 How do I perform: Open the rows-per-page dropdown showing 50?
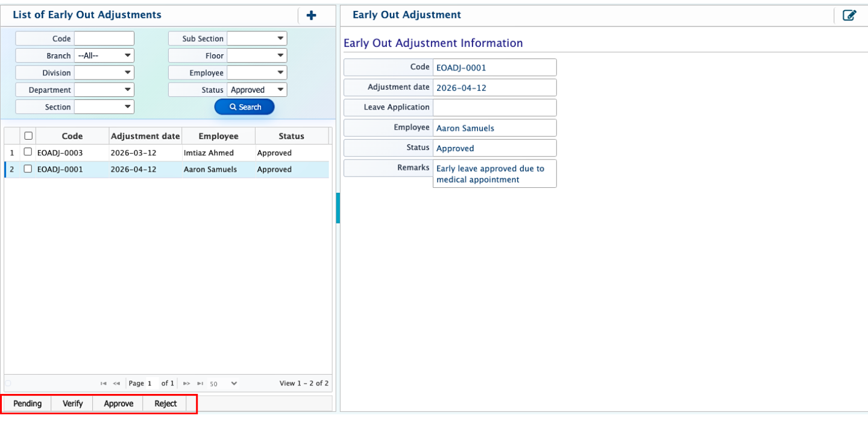tap(223, 384)
